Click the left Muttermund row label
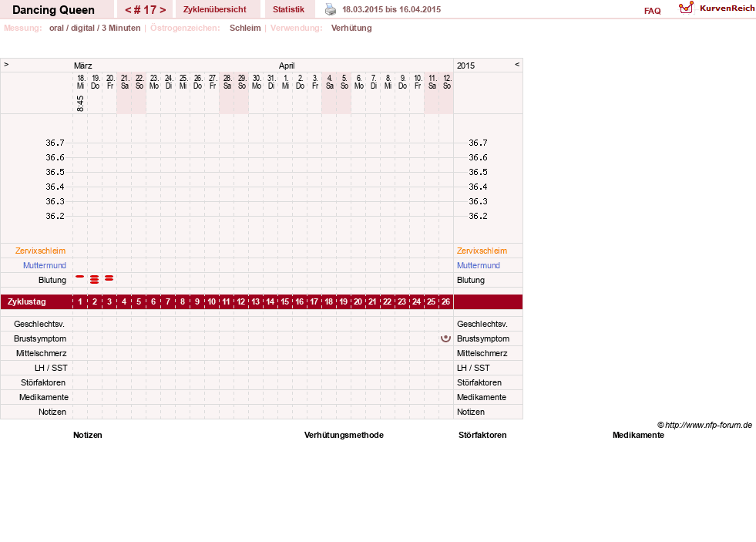756x542 pixels. point(45,265)
